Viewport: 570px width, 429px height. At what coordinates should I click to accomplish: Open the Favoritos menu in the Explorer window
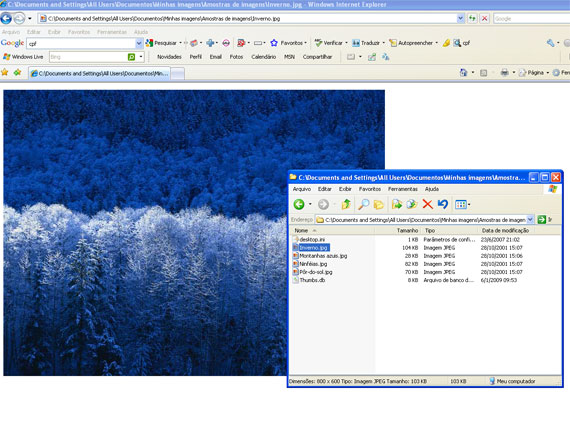pos(370,189)
